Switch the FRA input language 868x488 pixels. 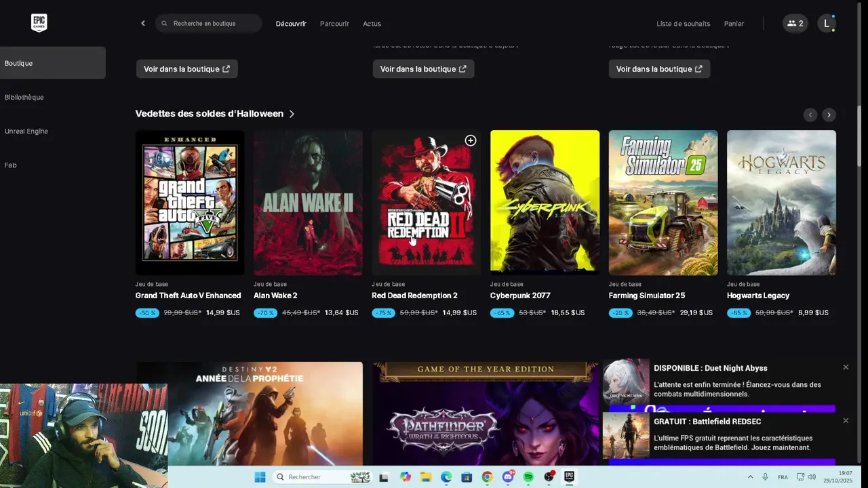tap(783, 477)
